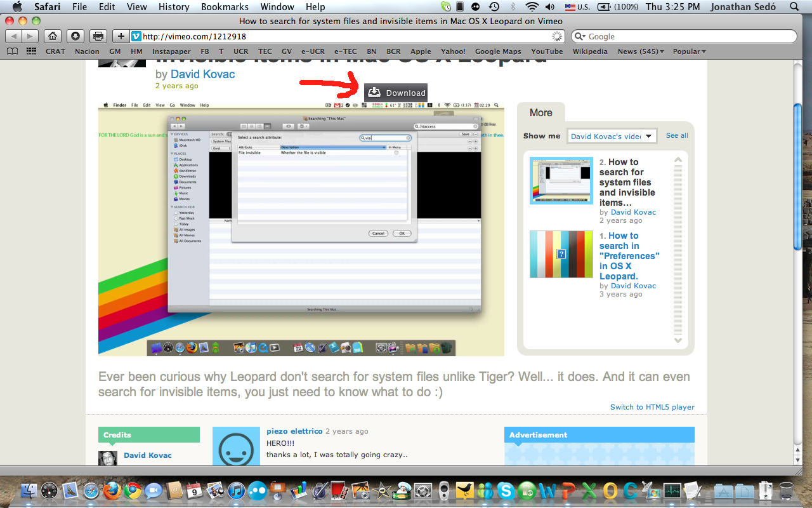Click the Print toolbar button
This screenshot has width=812, height=508.
tap(98, 36)
